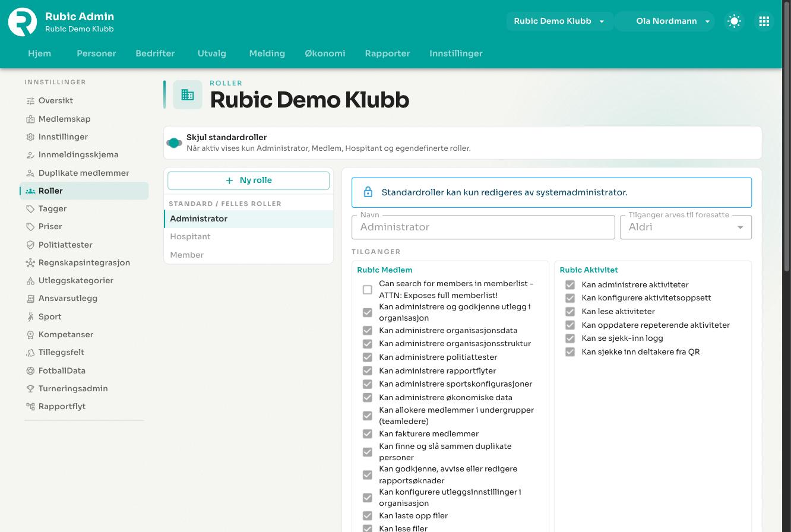Uncheck 'Kan administrere aktiviteter' checkbox

coord(570,285)
